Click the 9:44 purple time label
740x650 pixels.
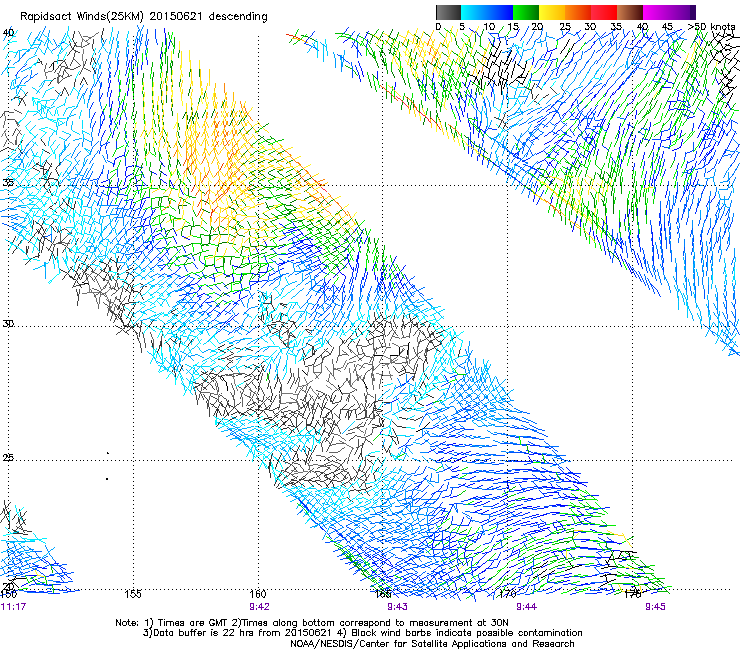coord(526,607)
